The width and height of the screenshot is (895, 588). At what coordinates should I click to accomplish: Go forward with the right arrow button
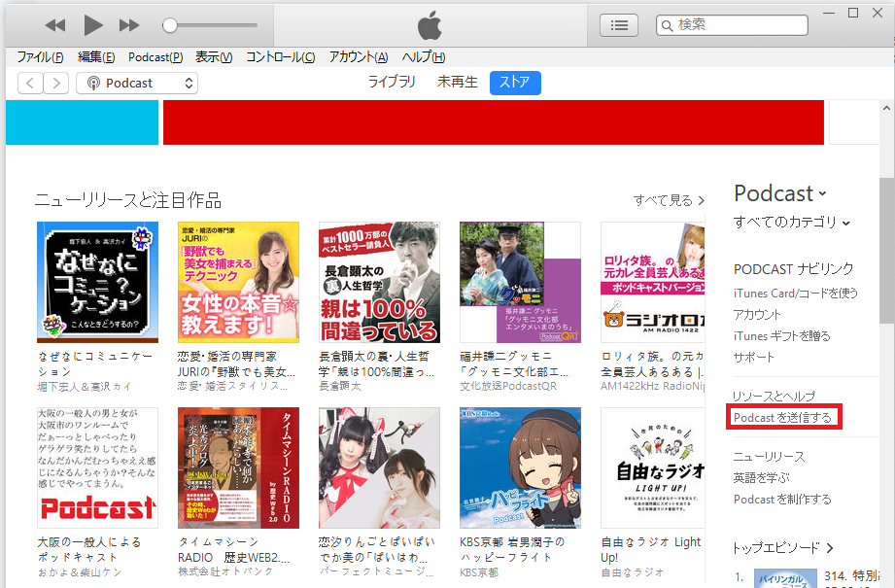click(x=56, y=84)
